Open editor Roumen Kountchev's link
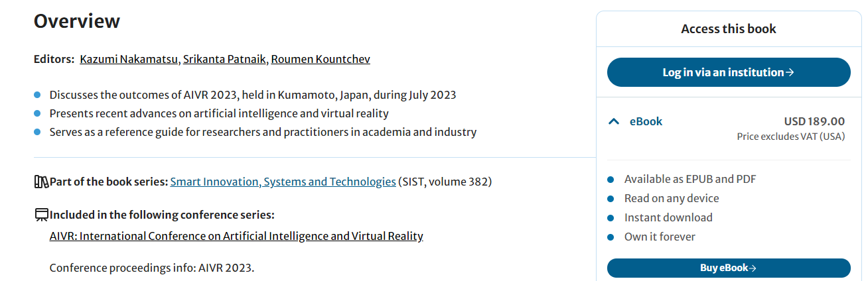The width and height of the screenshot is (868, 281). 321,59
